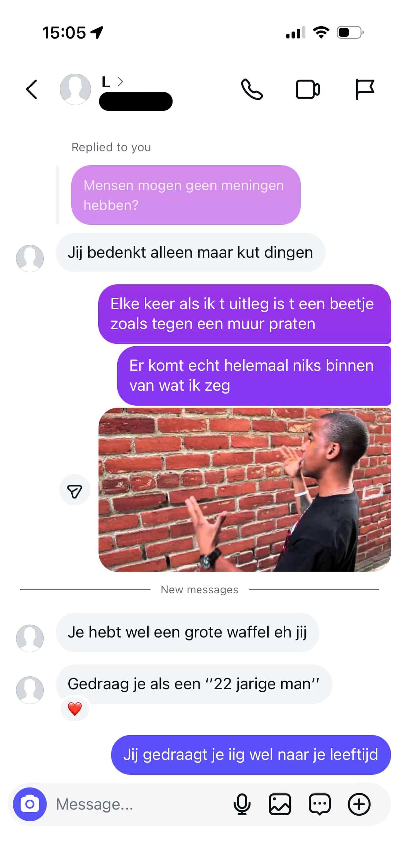Expand chat details via the chevron beside L
This screenshot has width=399, height=868.
120,81
